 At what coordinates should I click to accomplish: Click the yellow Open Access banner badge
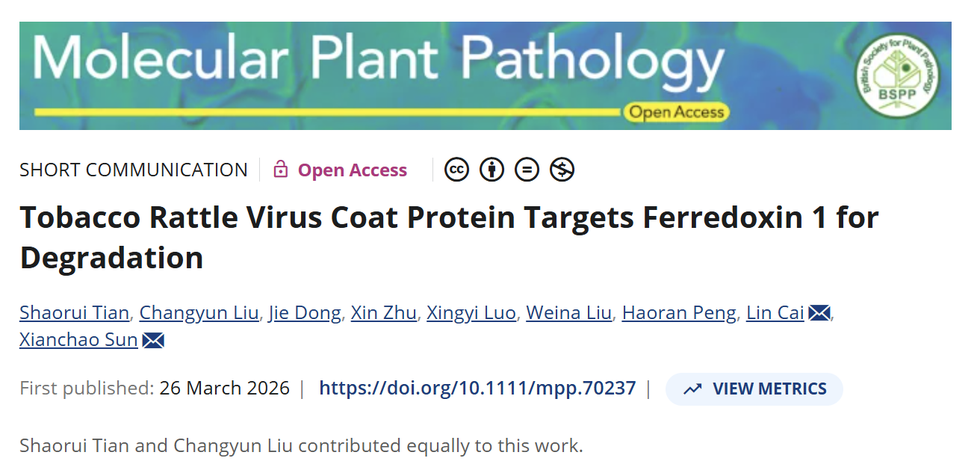click(676, 113)
